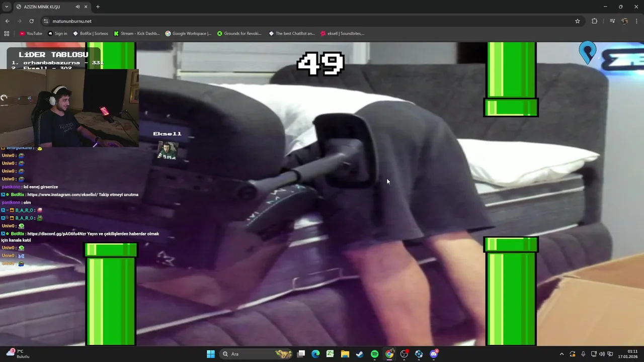Launch Microsoft Edge from taskbar

(315, 354)
